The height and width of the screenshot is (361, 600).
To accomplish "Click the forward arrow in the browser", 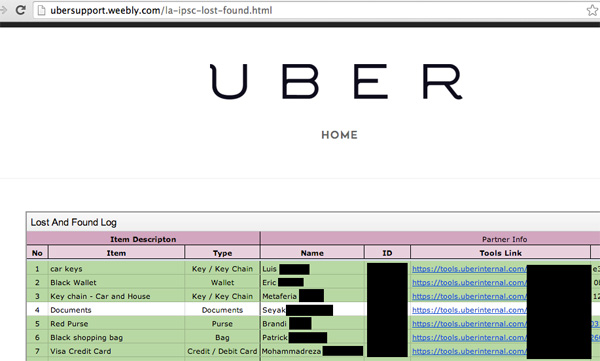I will click(x=3, y=10).
